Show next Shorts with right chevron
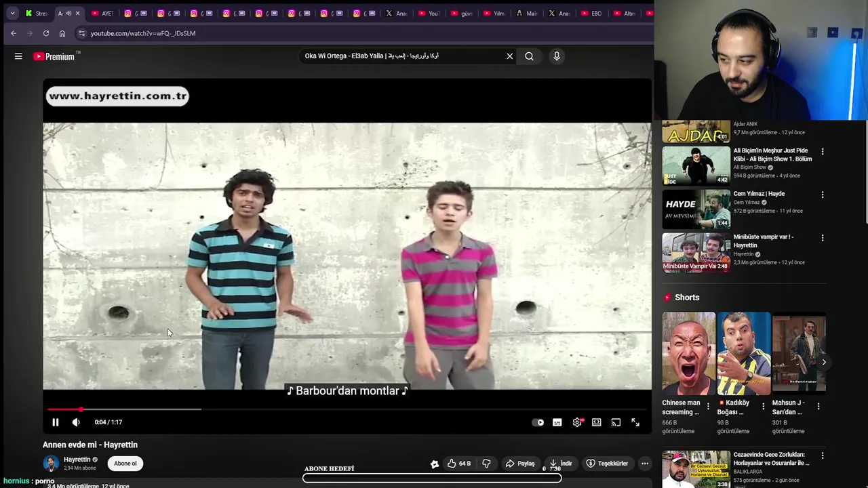The height and width of the screenshot is (488, 868). 824,362
